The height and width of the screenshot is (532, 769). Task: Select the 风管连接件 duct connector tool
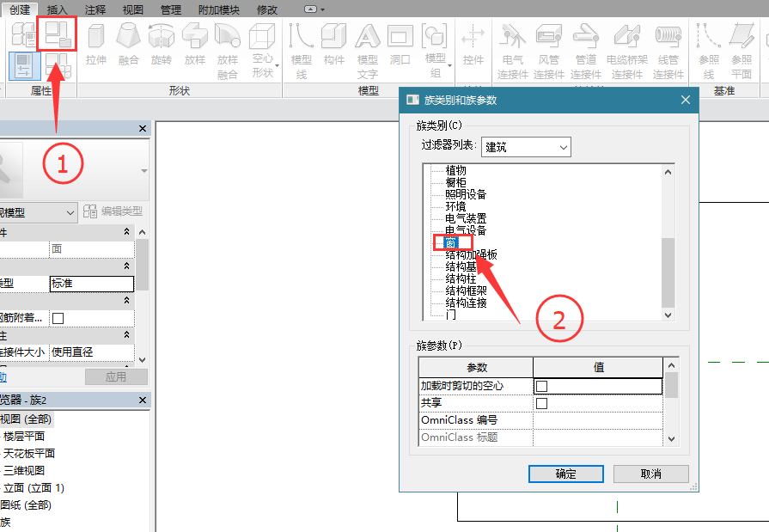549,52
